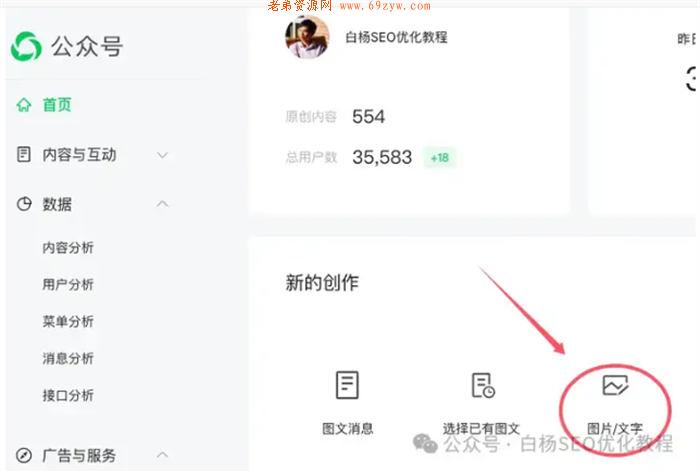
Task: Click the 数据 pie chart icon
Action: point(24,204)
